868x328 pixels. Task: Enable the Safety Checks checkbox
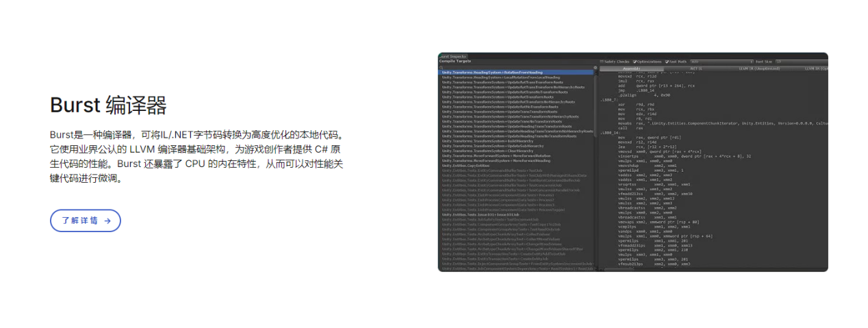point(602,62)
